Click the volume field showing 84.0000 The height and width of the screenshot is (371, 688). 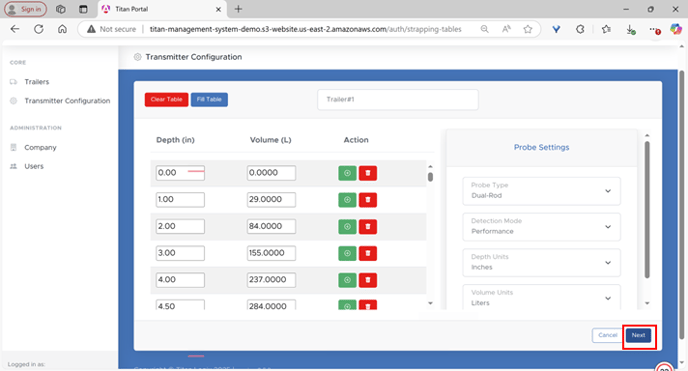[271, 226]
